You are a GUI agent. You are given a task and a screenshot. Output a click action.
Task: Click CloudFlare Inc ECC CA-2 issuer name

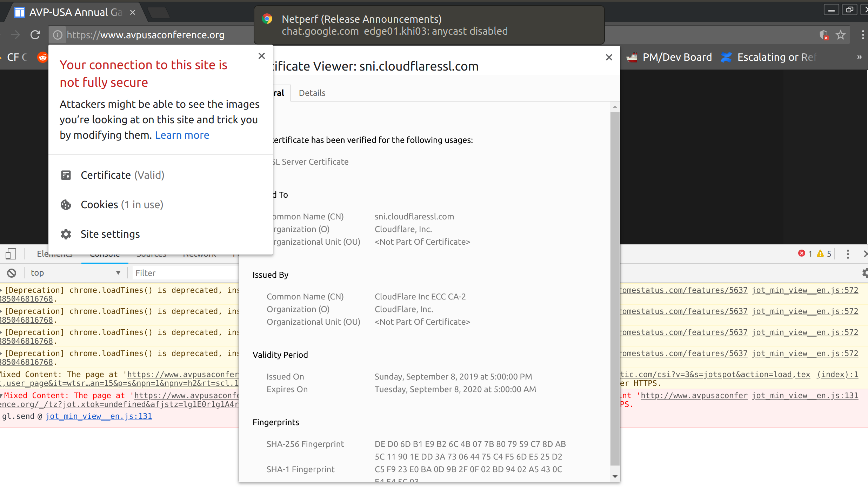[x=420, y=297]
